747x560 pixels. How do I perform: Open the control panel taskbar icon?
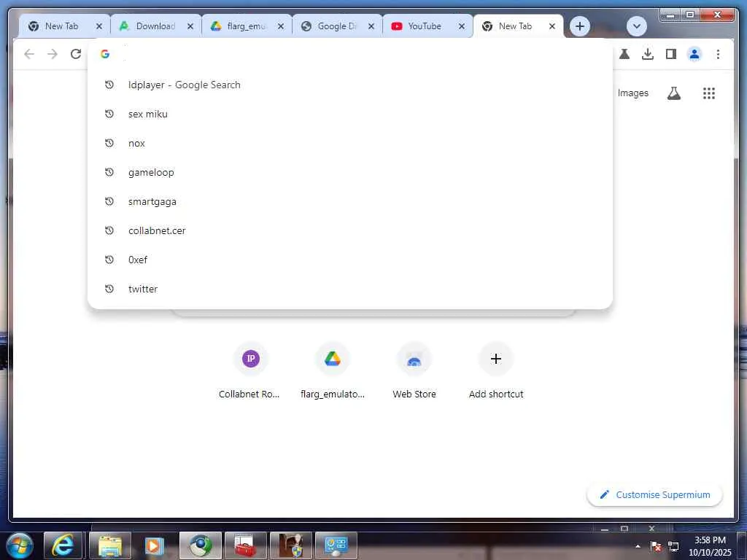336,545
